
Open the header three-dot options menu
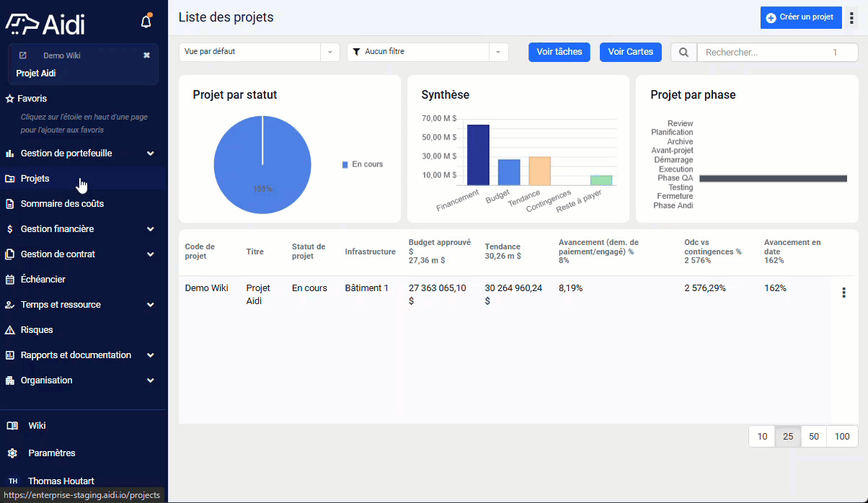coord(852,18)
